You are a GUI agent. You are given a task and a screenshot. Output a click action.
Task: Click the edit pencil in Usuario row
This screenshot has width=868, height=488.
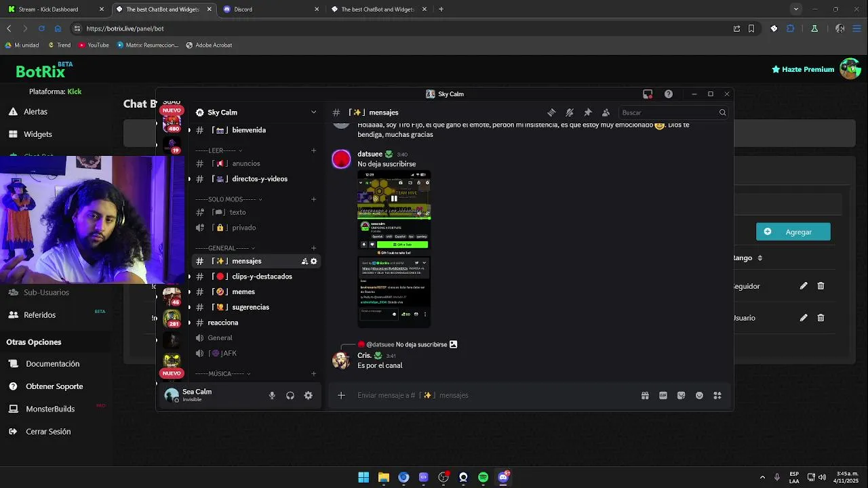804,317
